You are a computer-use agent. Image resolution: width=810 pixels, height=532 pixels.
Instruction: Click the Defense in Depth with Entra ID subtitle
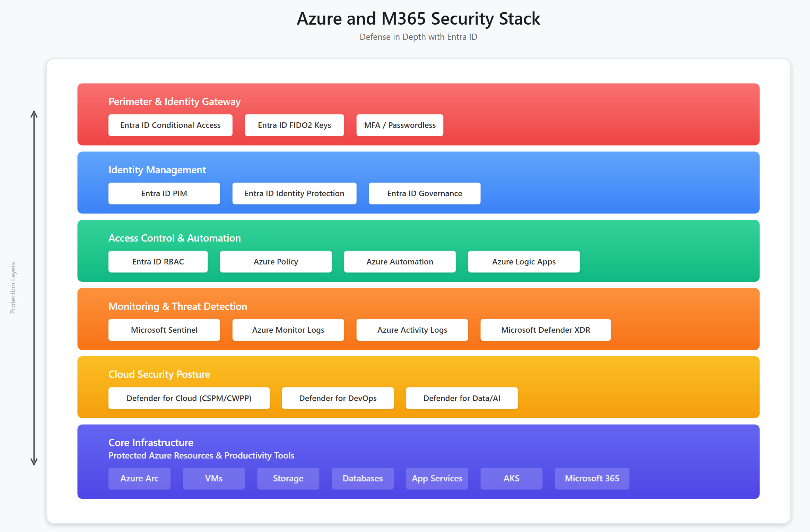pyautogui.click(x=418, y=37)
